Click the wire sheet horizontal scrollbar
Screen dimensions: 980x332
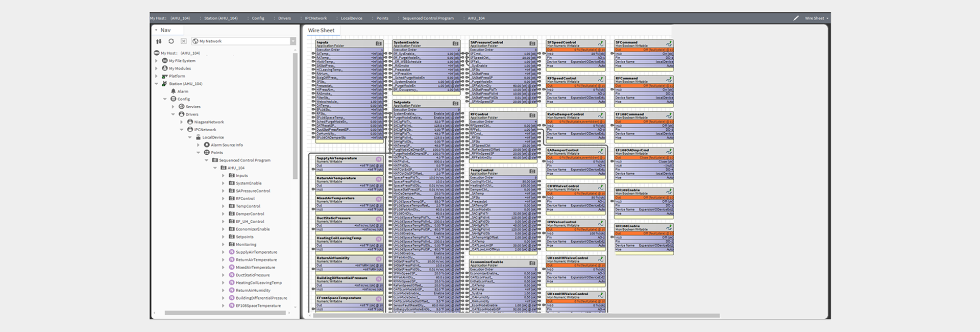(x=516, y=316)
